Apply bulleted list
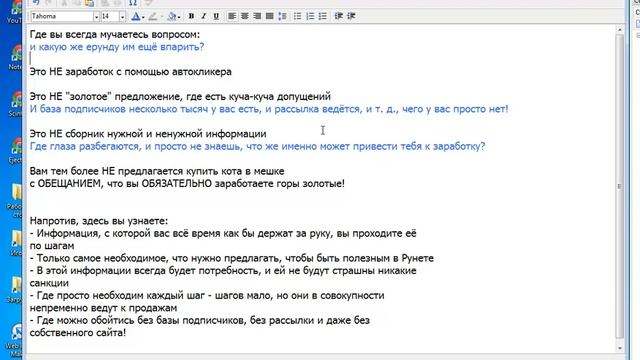 point(298,16)
